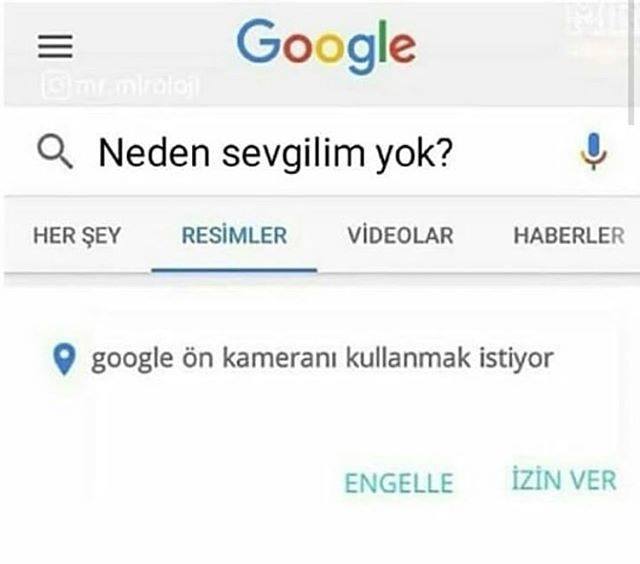Block camera access with ENGELLE
Screen dimensions: 640x564
399,483
